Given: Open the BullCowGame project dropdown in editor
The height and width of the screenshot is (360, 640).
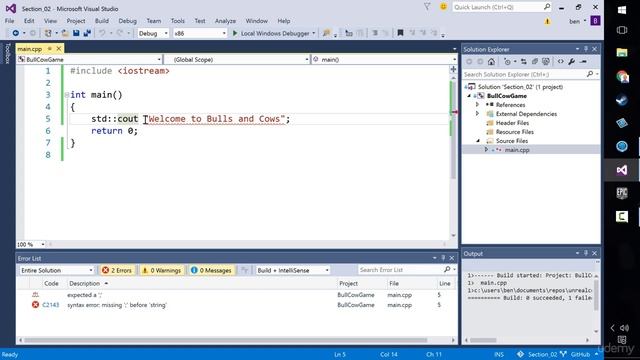Looking at the screenshot, I should 89,60.
